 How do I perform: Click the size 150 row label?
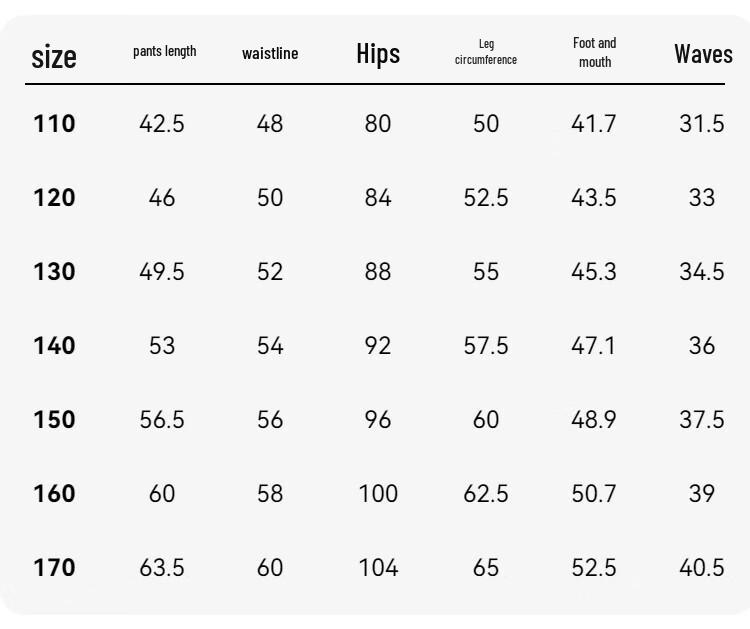pyautogui.click(x=54, y=419)
